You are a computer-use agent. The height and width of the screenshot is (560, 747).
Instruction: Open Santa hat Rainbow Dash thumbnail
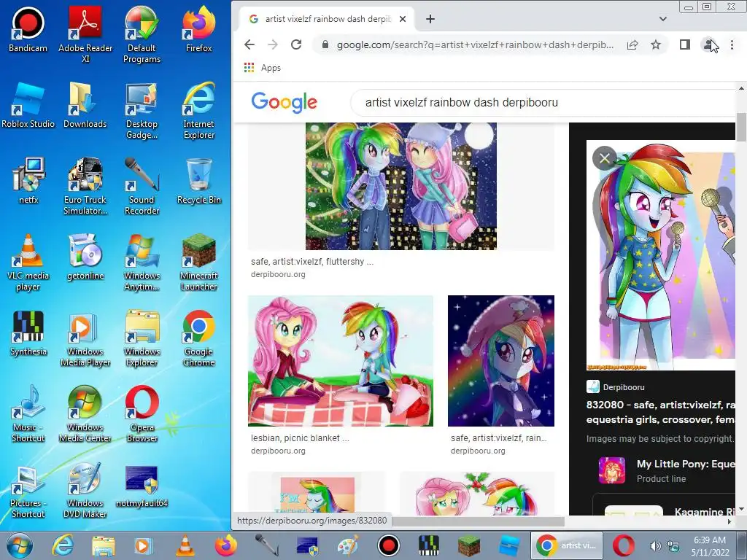pos(501,360)
